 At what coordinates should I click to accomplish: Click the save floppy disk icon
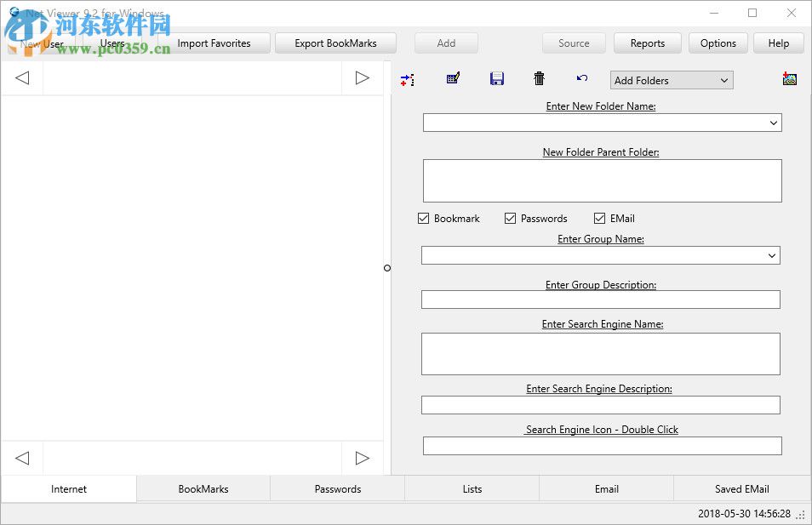pyautogui.click(x=496, y=78)
